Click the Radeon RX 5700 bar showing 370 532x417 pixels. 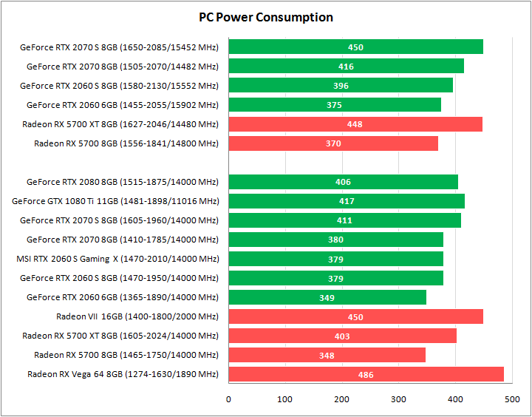(x=333, y=143)
